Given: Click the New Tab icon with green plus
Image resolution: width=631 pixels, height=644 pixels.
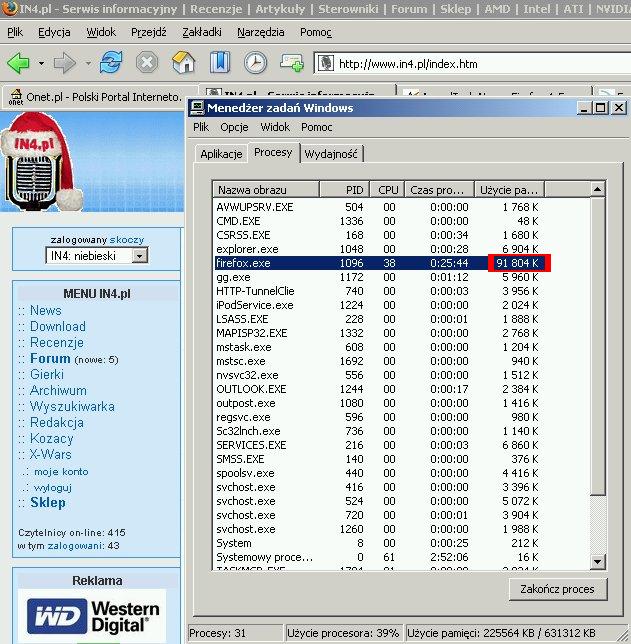Looking at the screenshot, I should coord(292,63).
